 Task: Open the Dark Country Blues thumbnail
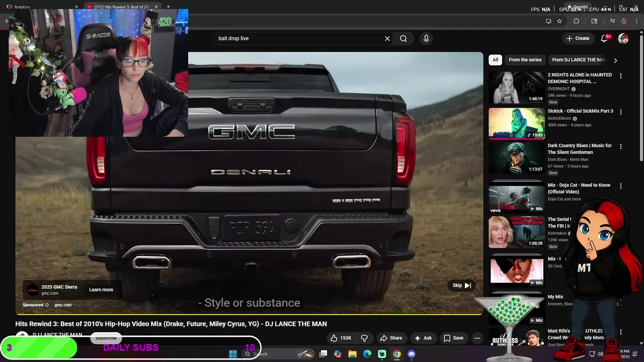[516, 158]
